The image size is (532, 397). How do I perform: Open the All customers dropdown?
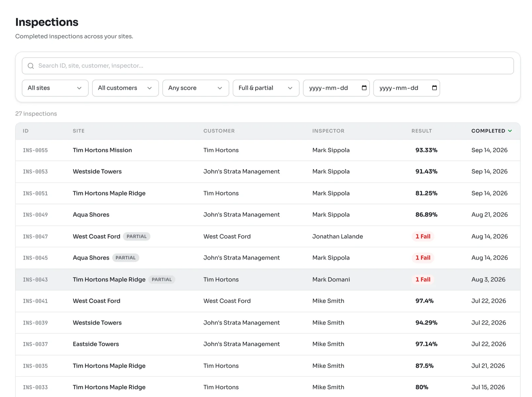tap(125, 88)
